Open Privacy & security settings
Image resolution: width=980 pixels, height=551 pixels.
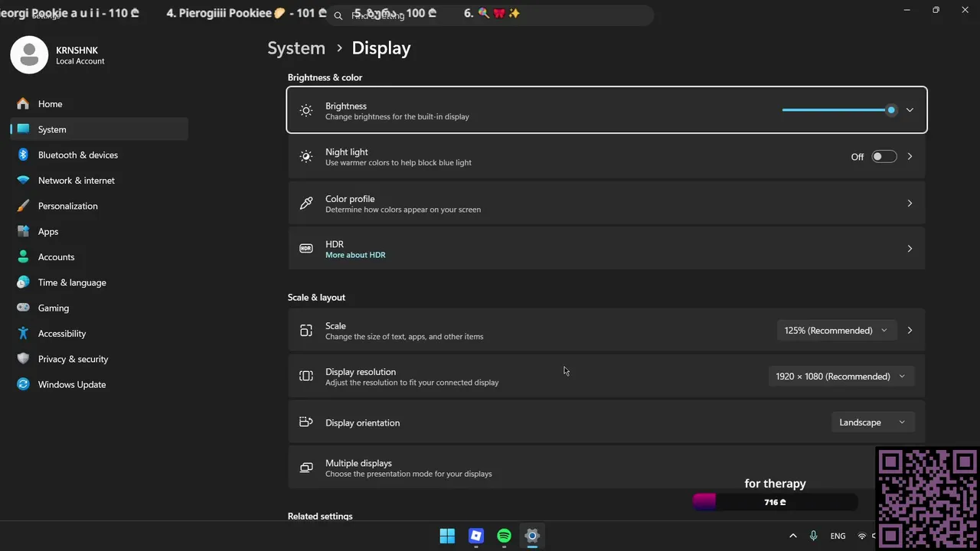[x=100, y=359]
